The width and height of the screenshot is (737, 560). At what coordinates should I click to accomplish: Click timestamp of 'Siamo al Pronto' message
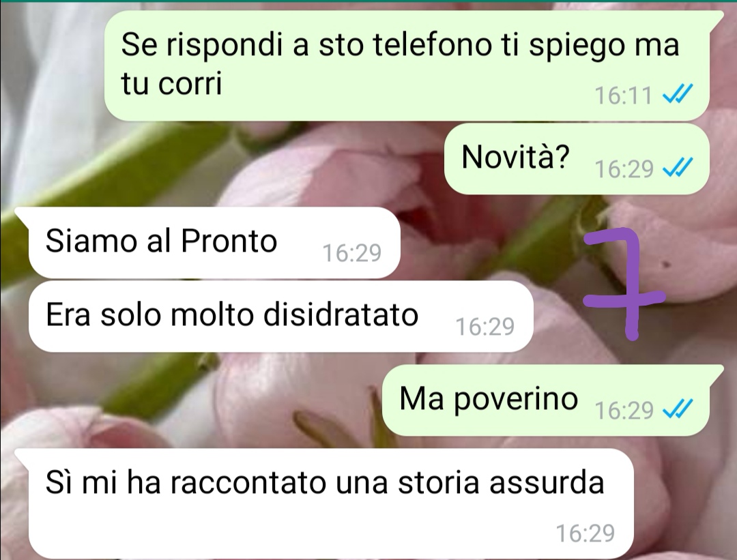(352, 253)
